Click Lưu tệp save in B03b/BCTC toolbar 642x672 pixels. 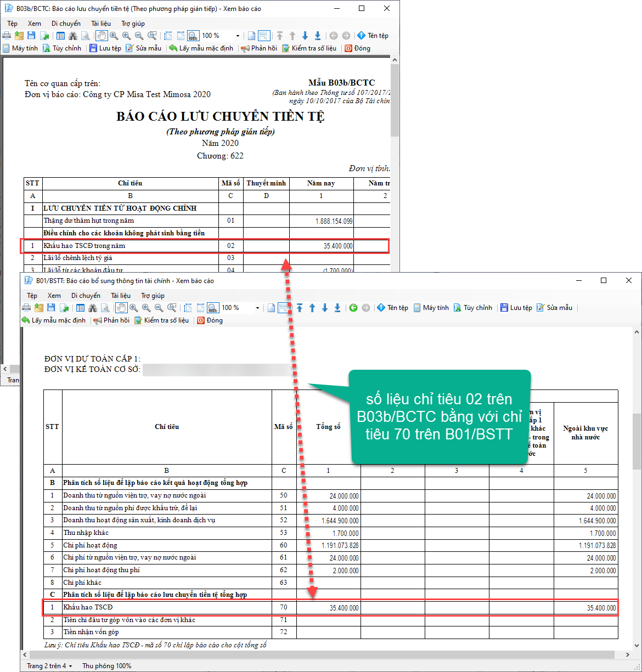click(105, 48)
